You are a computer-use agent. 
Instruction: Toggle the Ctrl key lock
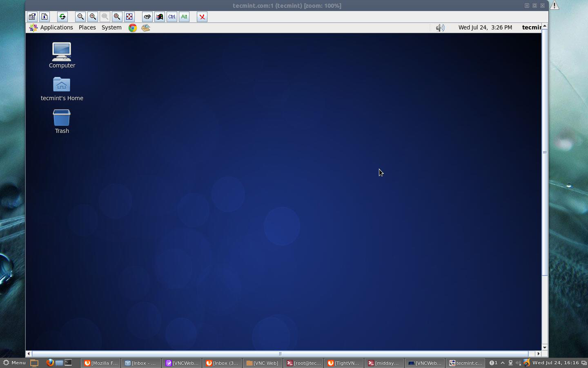coord(172,17)
